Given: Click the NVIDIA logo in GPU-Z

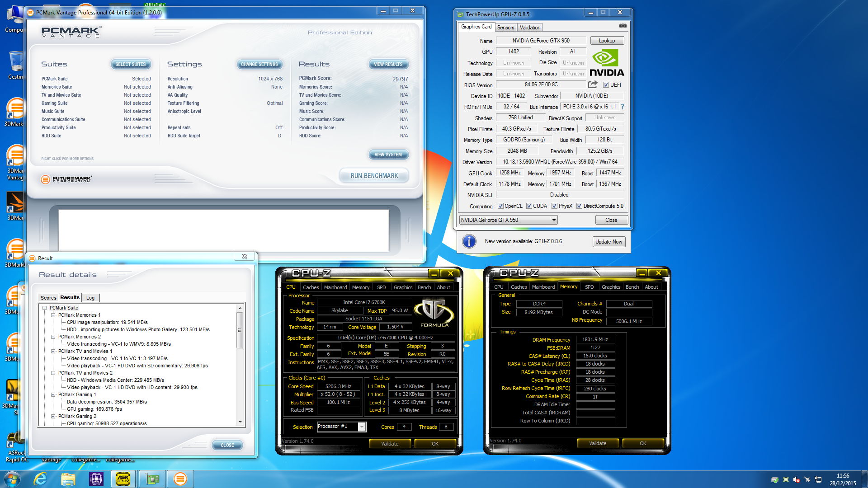Looking at the screenshot, I should pos(606,63).
